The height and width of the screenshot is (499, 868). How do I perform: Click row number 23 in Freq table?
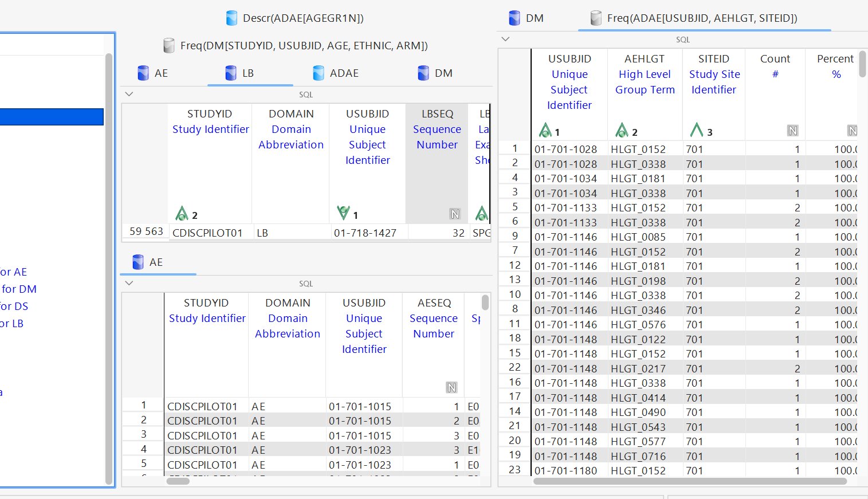click(x=515, y=470)
